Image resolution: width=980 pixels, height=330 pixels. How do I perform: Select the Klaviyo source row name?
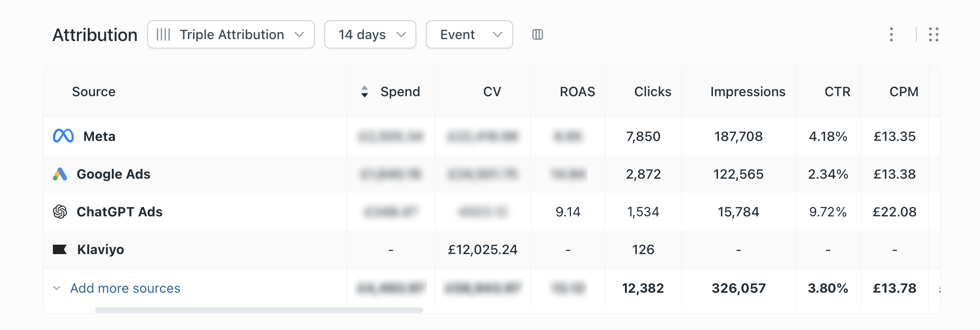(x=101, y=249)
